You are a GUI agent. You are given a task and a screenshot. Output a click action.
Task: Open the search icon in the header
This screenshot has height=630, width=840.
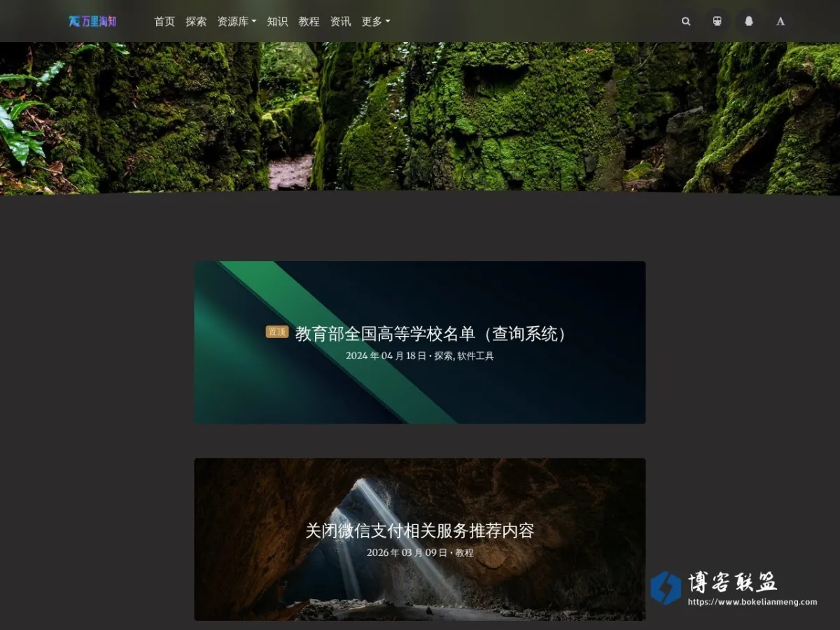click(x=686, y=21)
